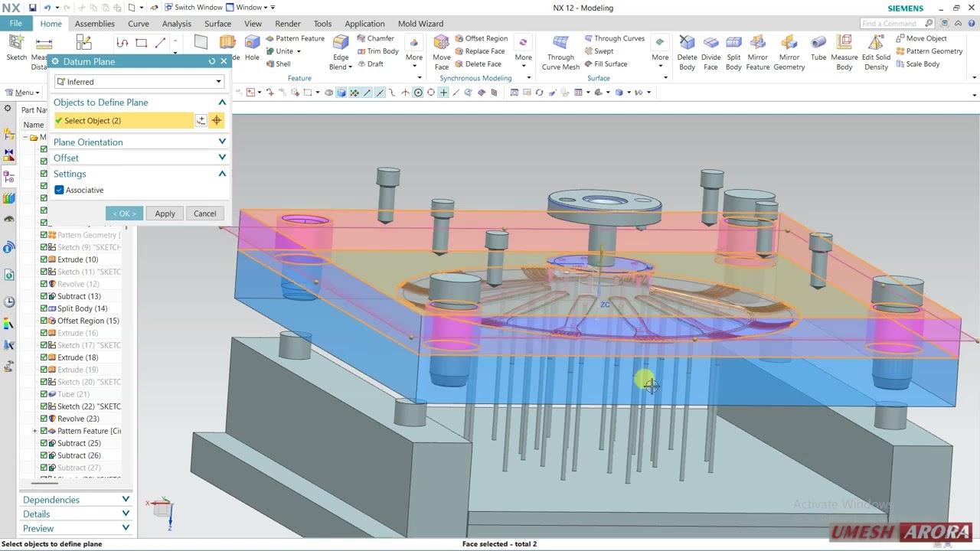Click the Move Face icon

click(x=441, y=43)
